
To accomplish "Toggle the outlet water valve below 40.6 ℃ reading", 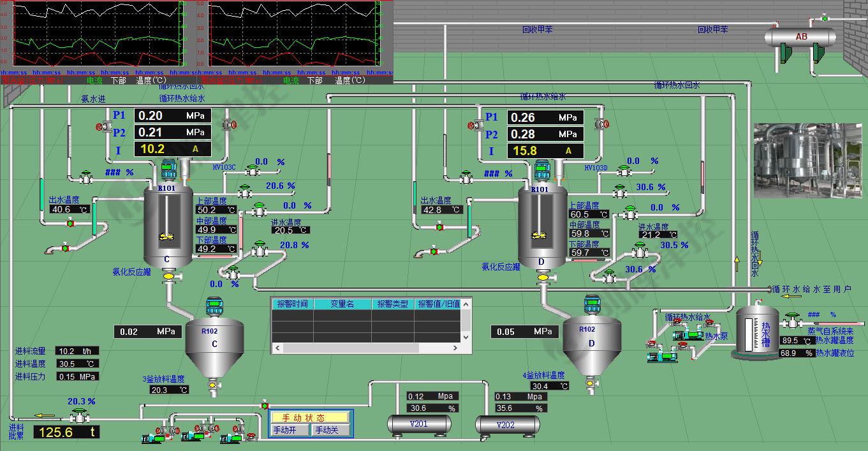I will pos(70,223).
